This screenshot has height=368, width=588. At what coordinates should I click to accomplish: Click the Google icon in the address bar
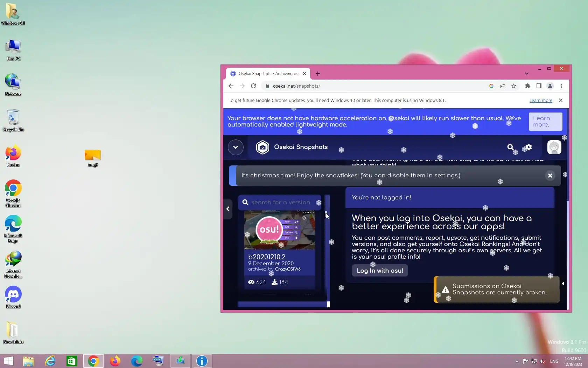(491, 86)
